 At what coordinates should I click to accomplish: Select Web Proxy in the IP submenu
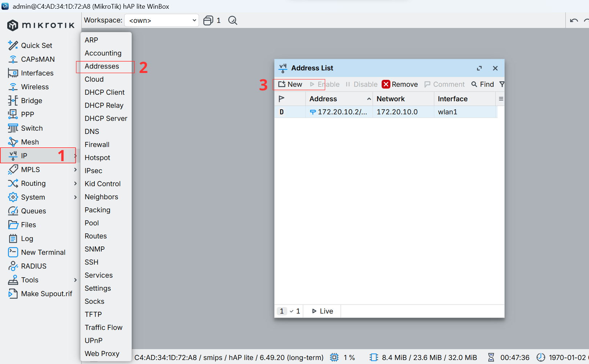(x=102, y=353)
